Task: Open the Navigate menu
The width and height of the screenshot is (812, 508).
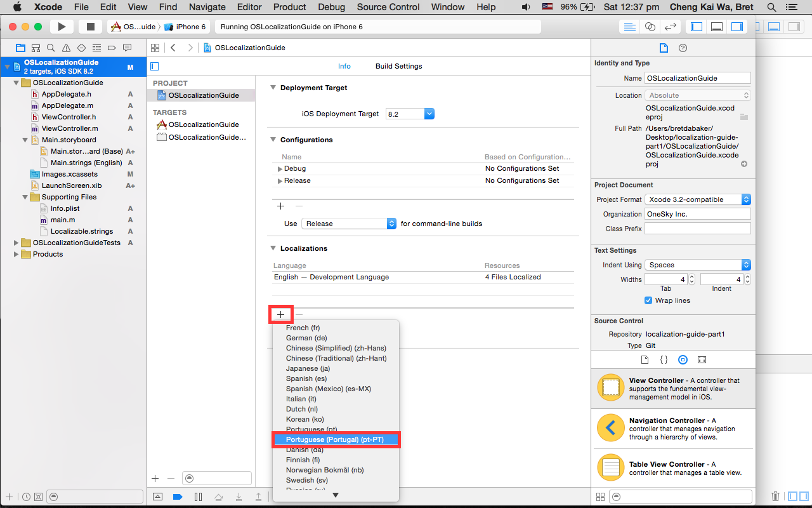Action: pos(207,7)
